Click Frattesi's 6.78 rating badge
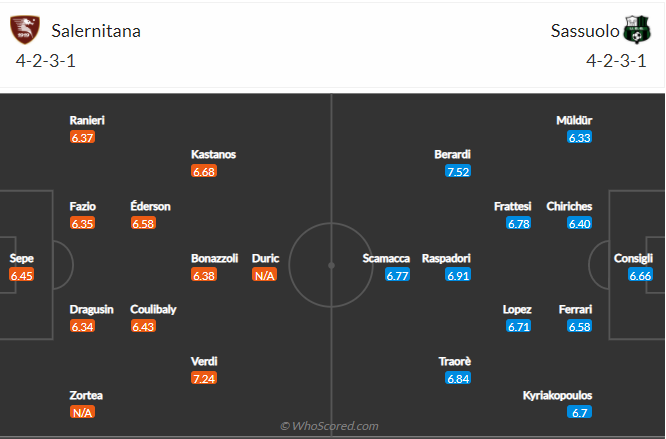 pyautogui.click(x=519, y=223)
